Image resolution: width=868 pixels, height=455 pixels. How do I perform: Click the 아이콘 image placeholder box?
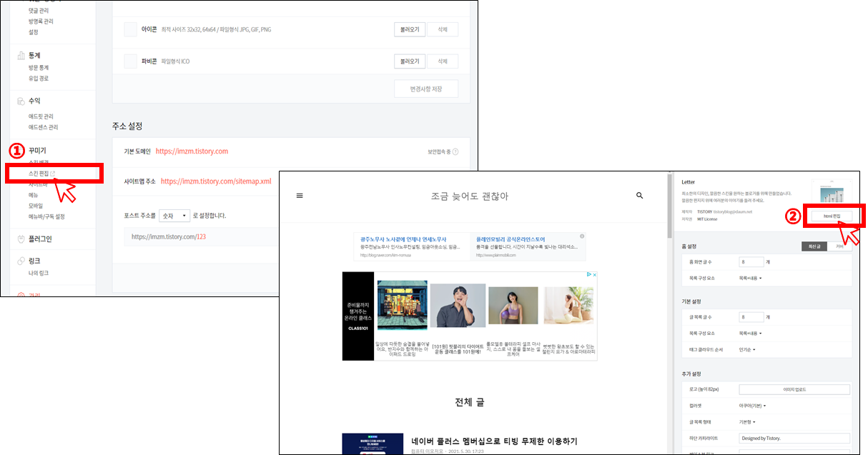click(x=130, y=29)
